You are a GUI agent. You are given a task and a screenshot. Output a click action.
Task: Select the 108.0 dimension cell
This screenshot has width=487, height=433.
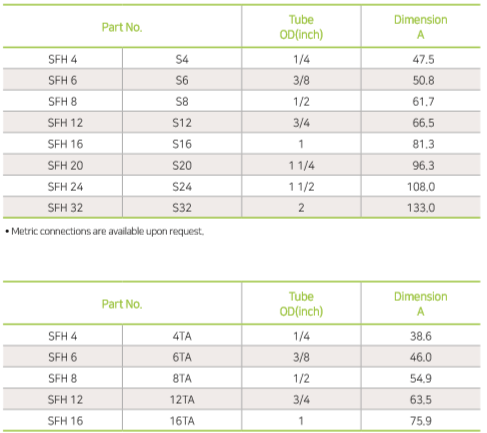click(421, 187)
